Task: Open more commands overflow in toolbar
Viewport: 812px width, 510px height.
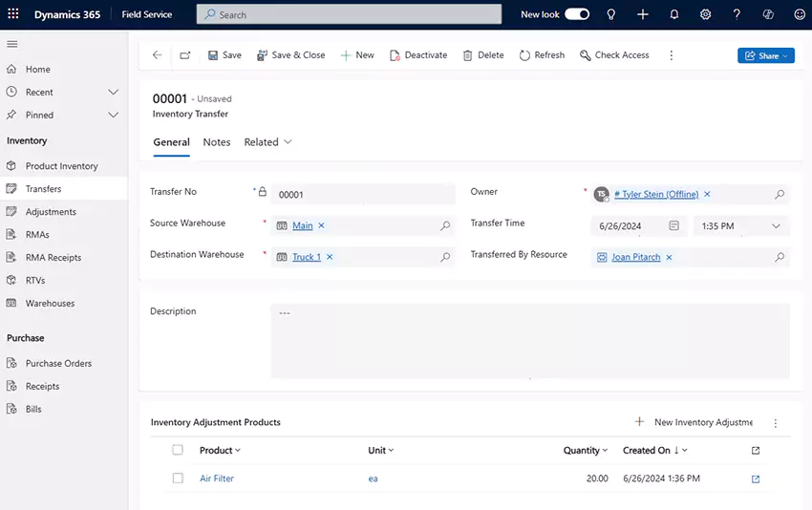Action: 672,55
